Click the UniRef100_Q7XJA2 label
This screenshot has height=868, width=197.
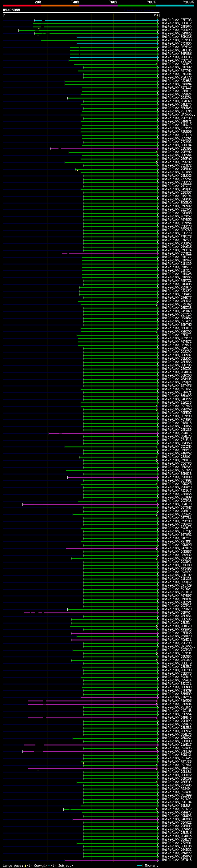[176, 304]
